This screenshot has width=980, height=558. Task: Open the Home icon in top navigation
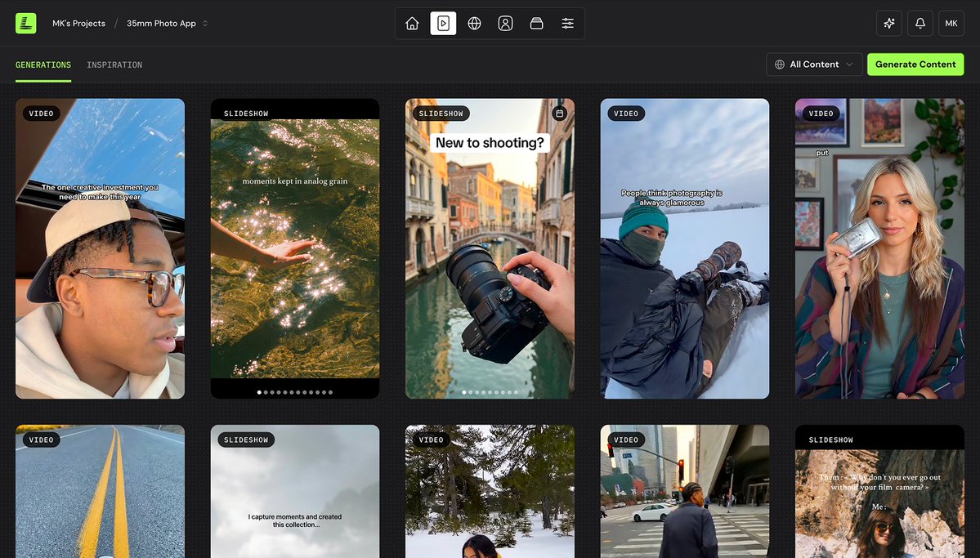[x=412, y=23]
